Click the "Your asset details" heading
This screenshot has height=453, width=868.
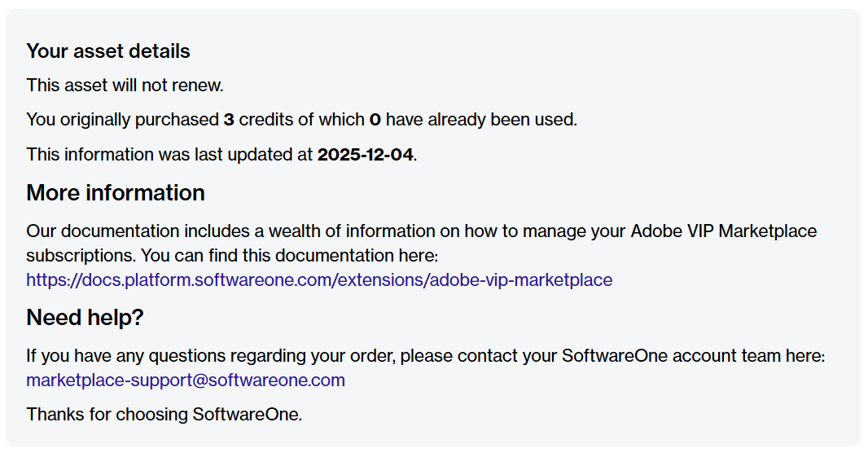click(x=108, y=51)
